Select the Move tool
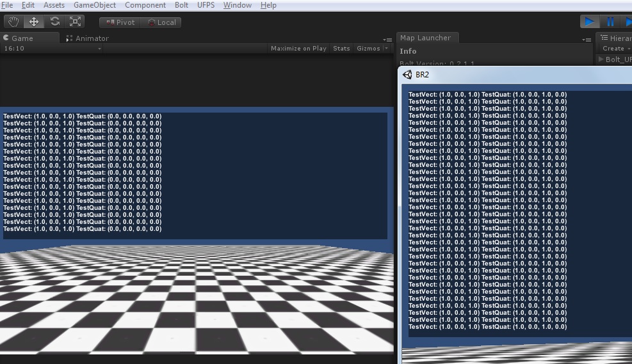 (34, 22)
